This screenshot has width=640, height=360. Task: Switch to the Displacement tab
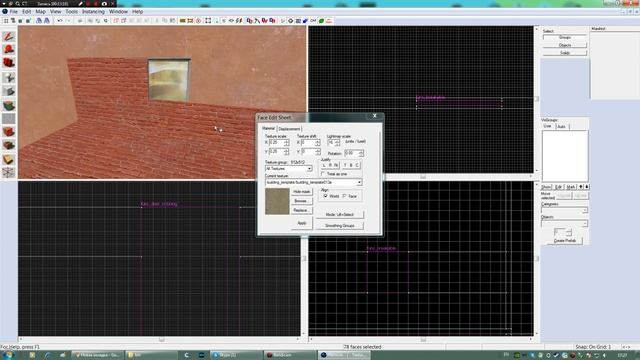[x=289, y=129]
